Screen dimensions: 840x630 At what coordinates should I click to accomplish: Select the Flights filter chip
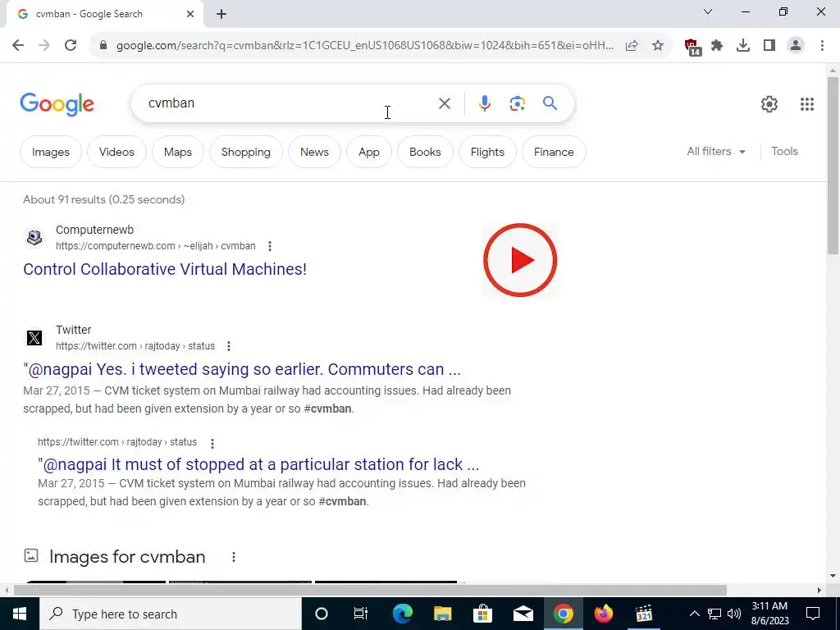click(x=487, y=152)
